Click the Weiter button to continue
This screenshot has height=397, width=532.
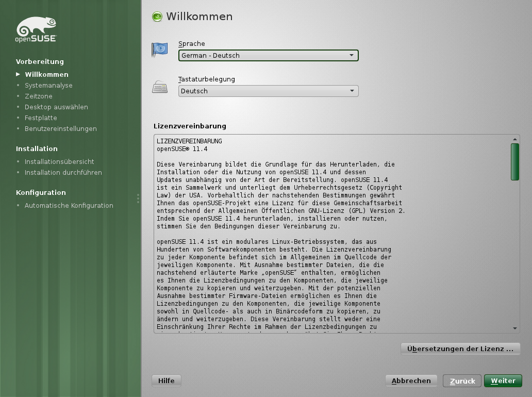point(503,381)
